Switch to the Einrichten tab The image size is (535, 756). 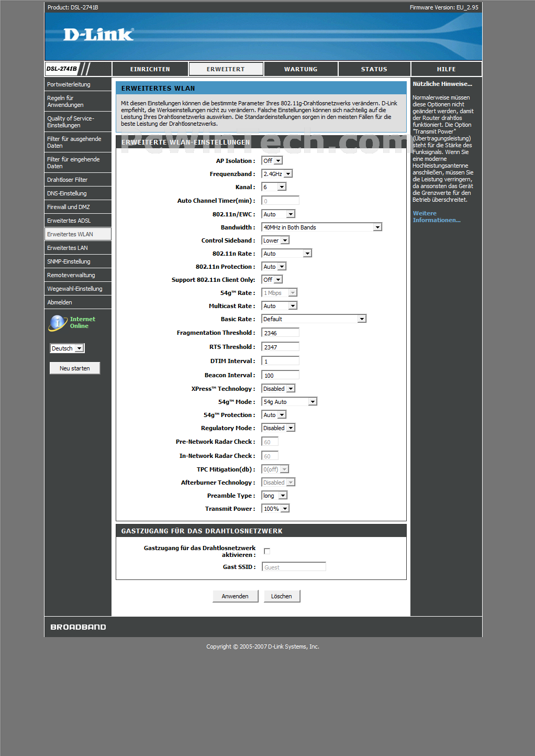click(x=150, y=69)
